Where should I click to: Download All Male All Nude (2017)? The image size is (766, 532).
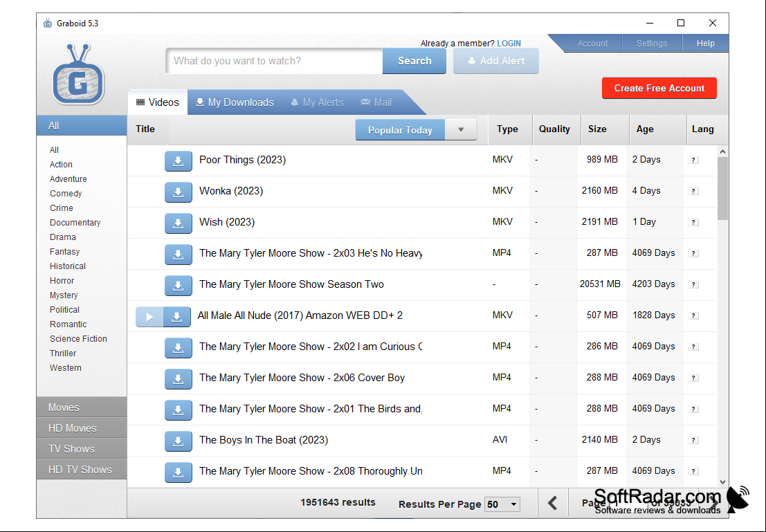177,317
